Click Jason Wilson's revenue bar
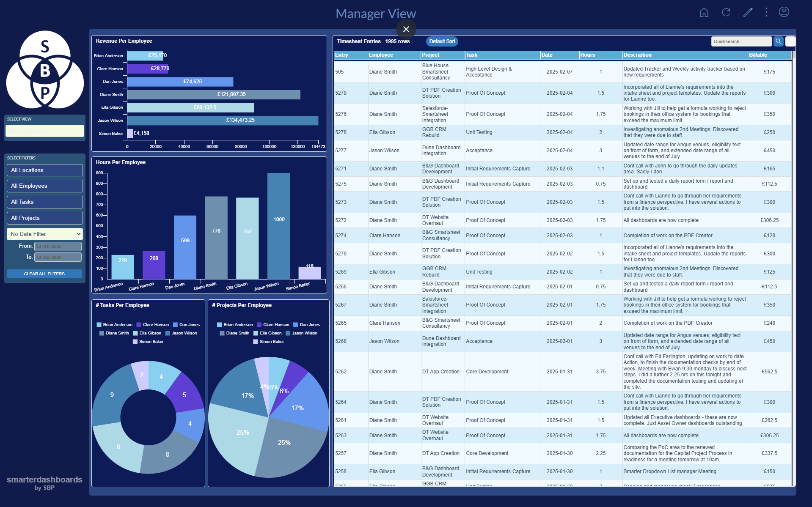The height and width of the screenshot is (507, 812). tap(223, 121)
